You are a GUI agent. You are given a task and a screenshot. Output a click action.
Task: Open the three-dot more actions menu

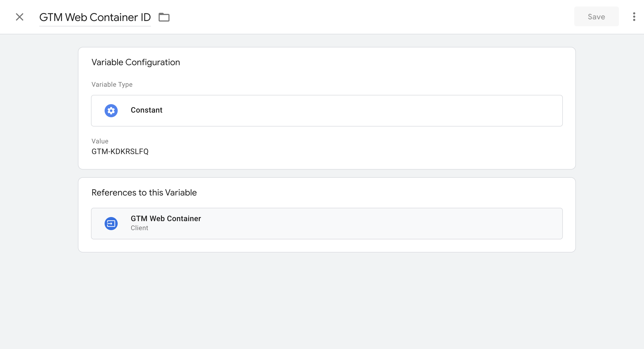pos(634,17)
